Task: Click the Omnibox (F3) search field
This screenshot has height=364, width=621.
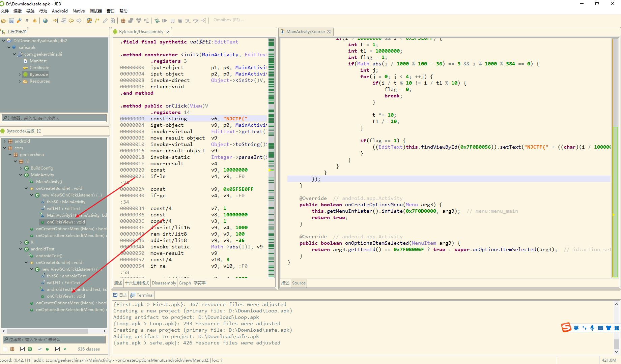Action: (x=229, y=20)
